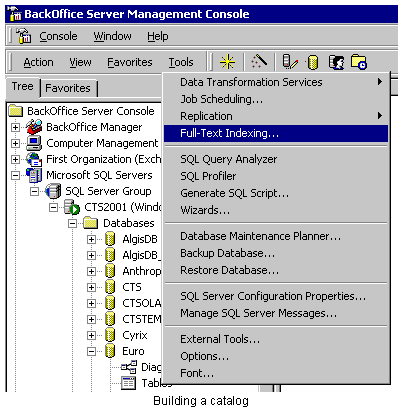The width and height of the screenshot is (400, 409).
Task: Open the View menu
Action: click(x=80, y=62)
